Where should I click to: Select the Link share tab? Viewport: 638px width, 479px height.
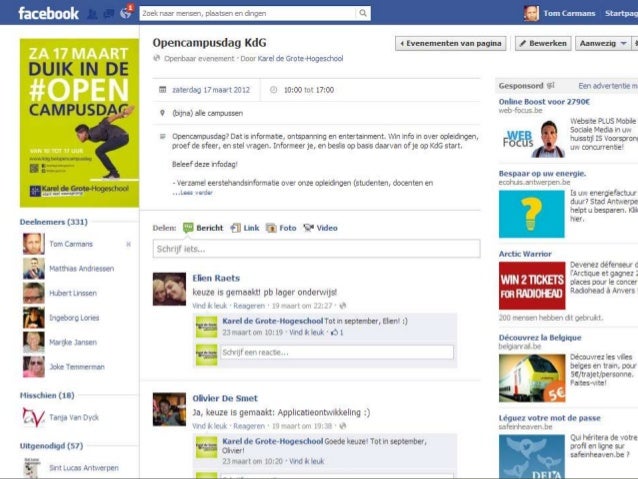pyautogui.click(x=251, y=228)
